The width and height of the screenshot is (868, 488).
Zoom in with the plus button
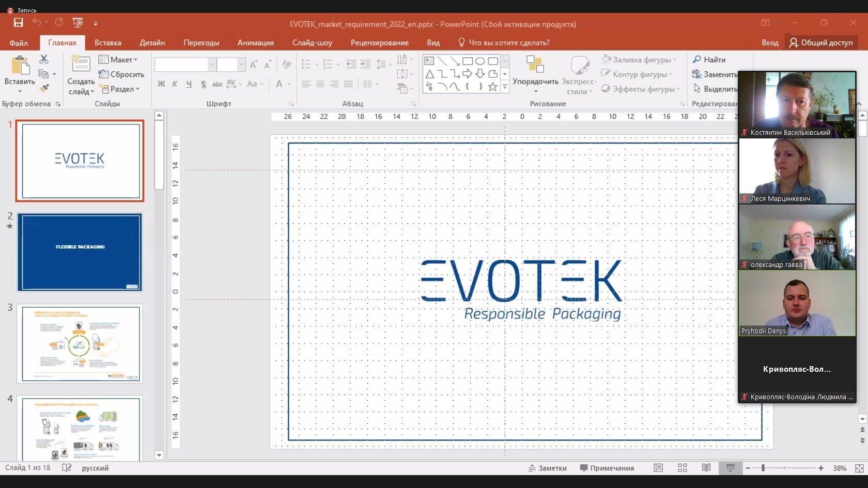tap(821, 468)
